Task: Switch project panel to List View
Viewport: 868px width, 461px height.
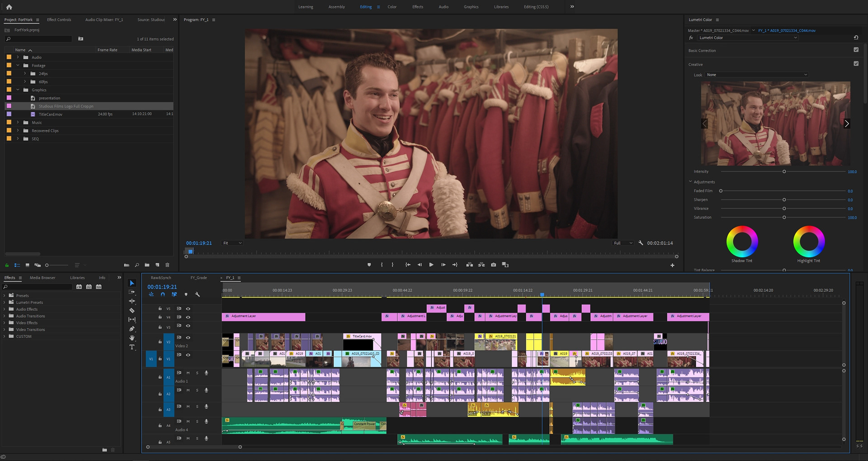Action: [17, 265]
